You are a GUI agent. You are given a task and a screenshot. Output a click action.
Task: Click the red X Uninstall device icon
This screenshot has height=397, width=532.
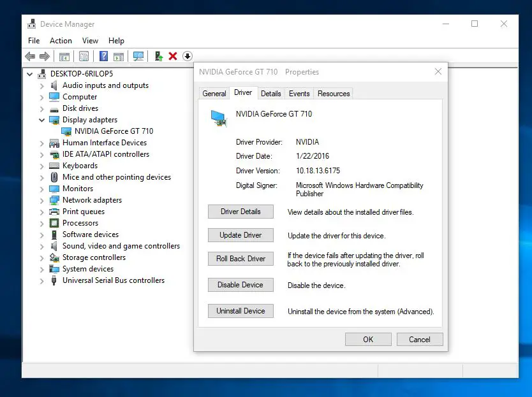click(173, 56)
